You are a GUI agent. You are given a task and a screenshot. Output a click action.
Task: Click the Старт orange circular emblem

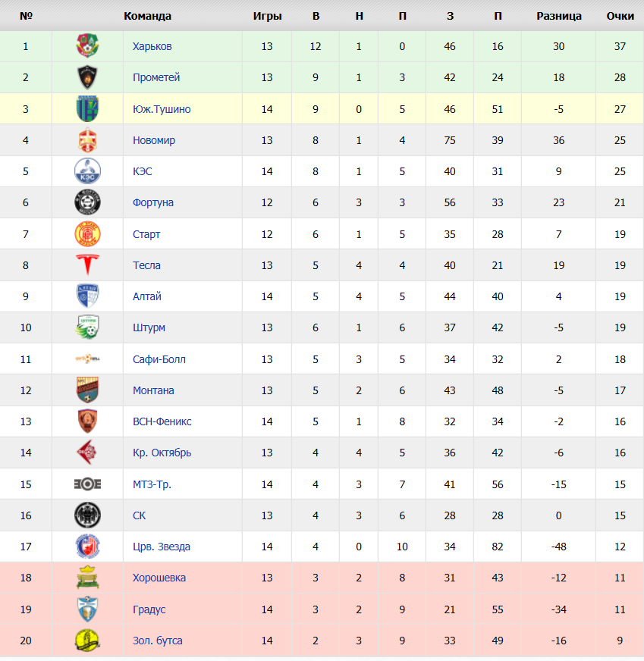(87, 234)
